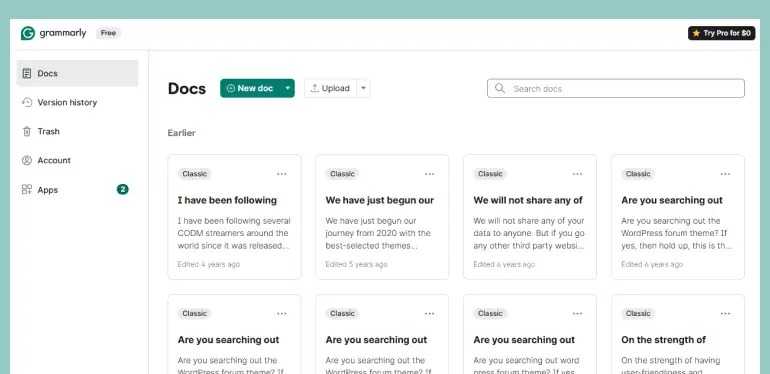Focus the Search docs field
Image resolution: width=770 pixels, height=374 pixels.
coord(616,88)
